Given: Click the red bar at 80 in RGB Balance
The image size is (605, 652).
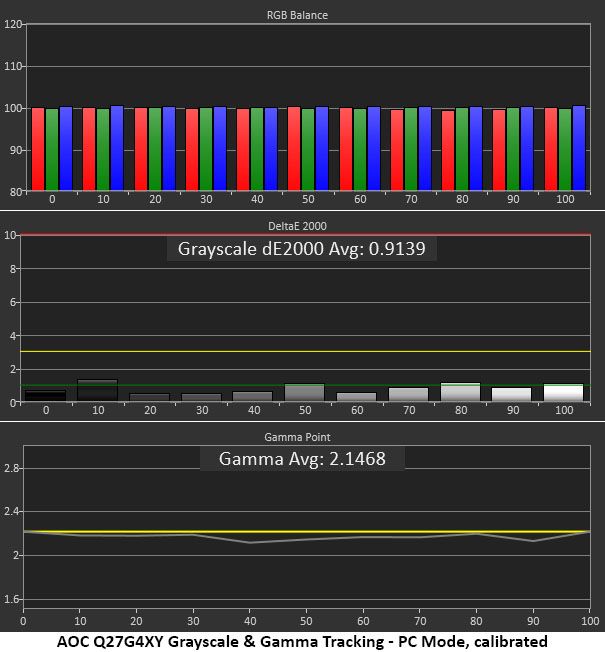Looking at the screenshot, I should point(448,151).
